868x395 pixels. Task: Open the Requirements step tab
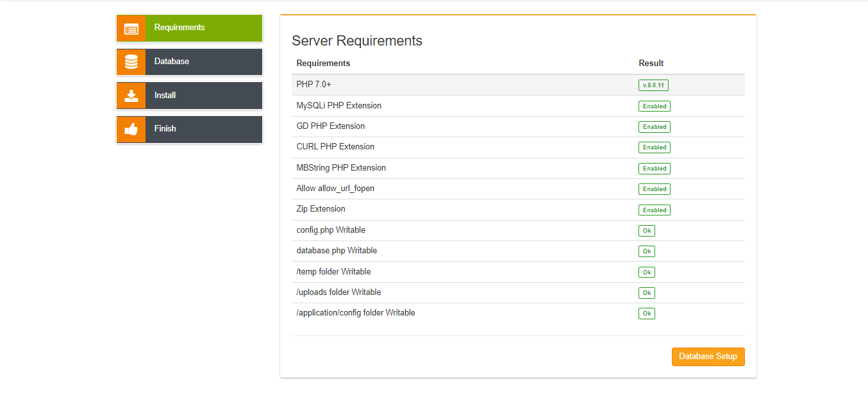tap(179, 28)
